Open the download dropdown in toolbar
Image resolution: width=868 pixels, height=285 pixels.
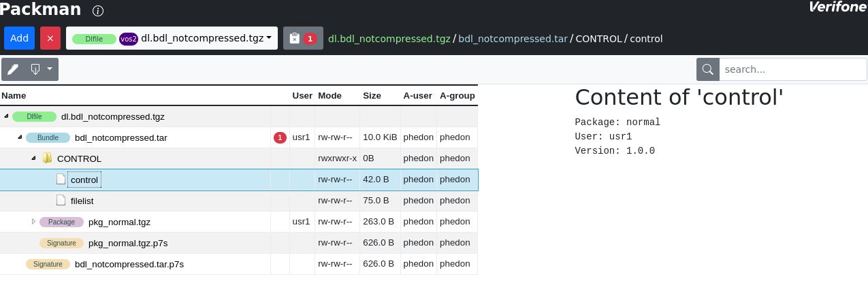42,69
